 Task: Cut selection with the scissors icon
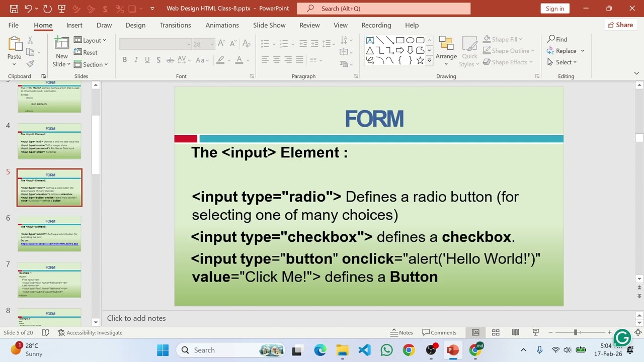click(30, 40)
